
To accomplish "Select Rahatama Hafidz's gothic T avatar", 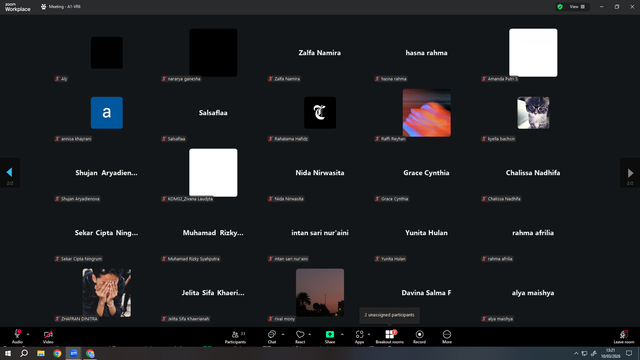I will tap(320, 113).
